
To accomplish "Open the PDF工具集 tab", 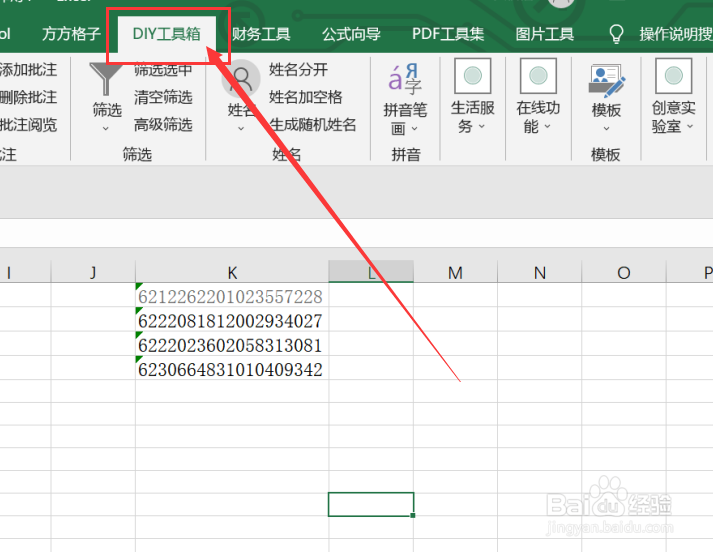I will pyautogui.click(x=448, y=34).
